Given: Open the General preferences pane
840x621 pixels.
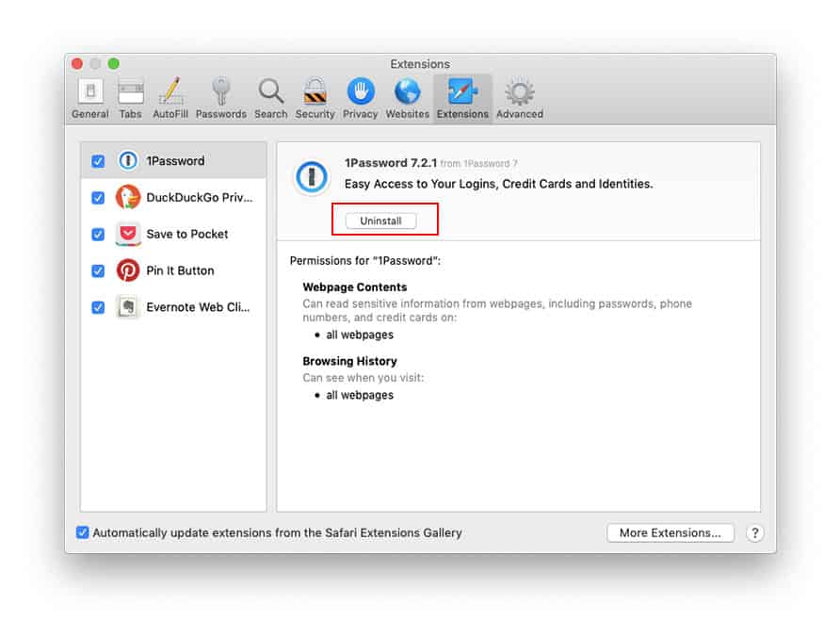Looking at the screenshot, I should 90,99.
